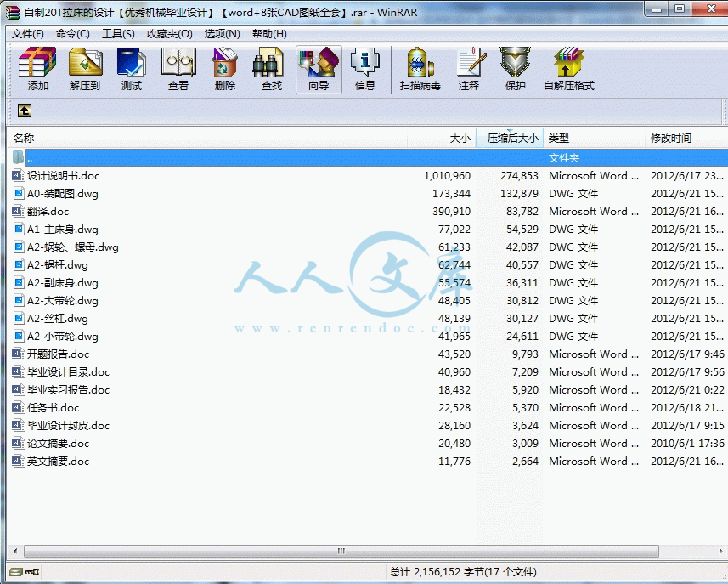This screenshot has width=728, height=584.
Task: Select file name A2-副床身.dwg
Action: pos(63,283)
